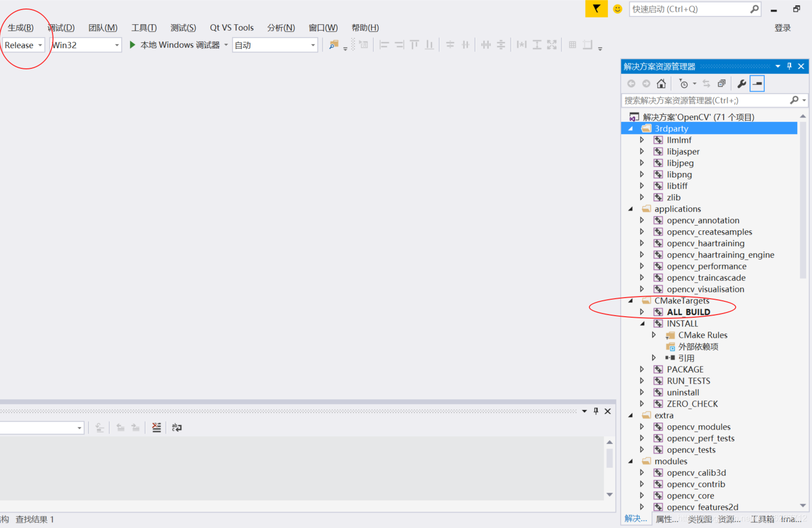Click the smiley feedback icon
The width and height of the screenshot is (812, 528).
617,9
